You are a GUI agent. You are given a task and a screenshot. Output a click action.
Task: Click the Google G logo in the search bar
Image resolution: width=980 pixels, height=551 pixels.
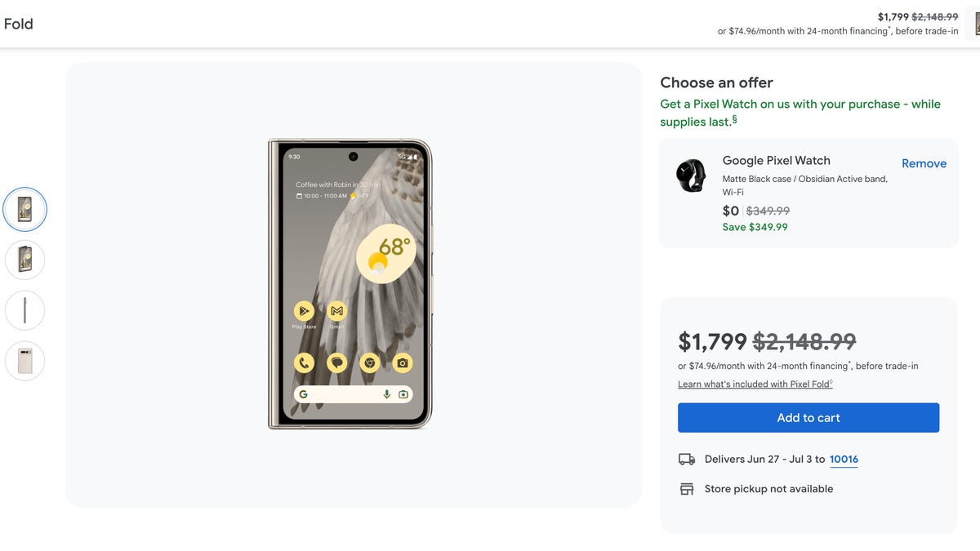coord(305,393)
